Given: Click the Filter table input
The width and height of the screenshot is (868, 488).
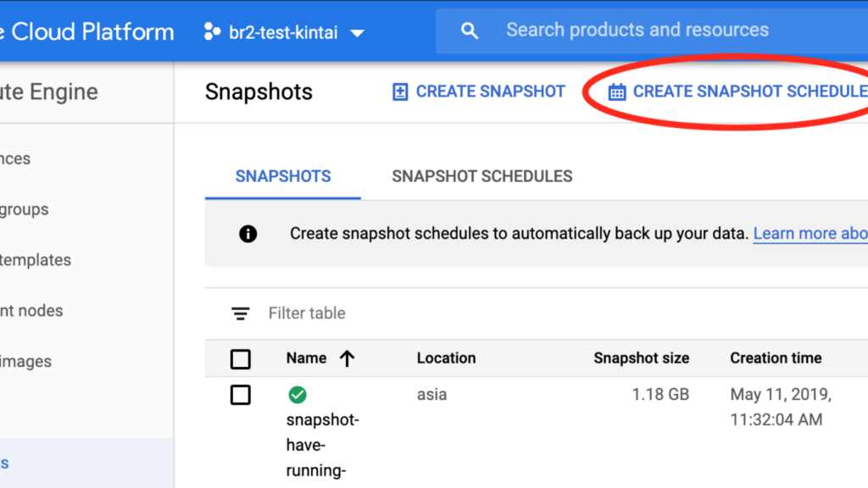Looking at the screenshot, I should [307, 313].
